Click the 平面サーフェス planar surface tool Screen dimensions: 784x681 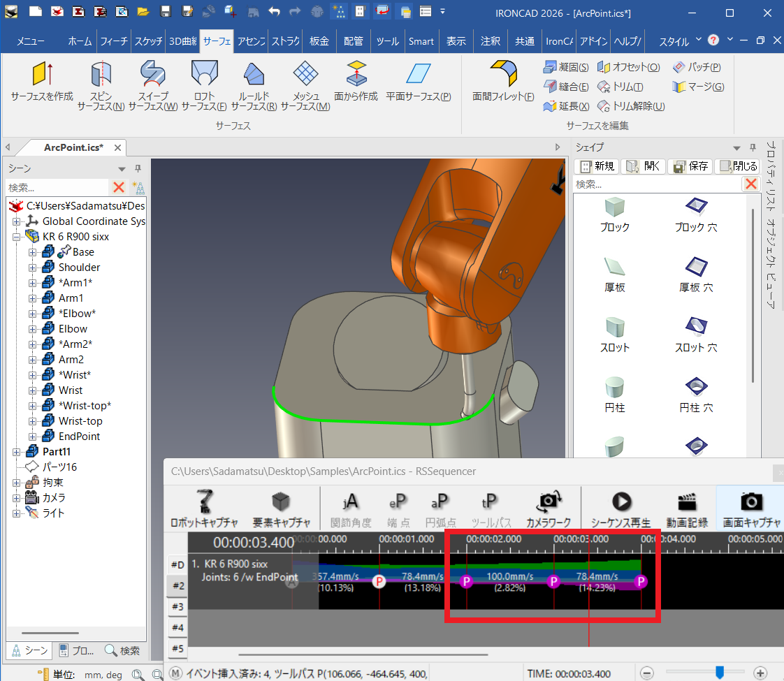[x=419, y=81]
